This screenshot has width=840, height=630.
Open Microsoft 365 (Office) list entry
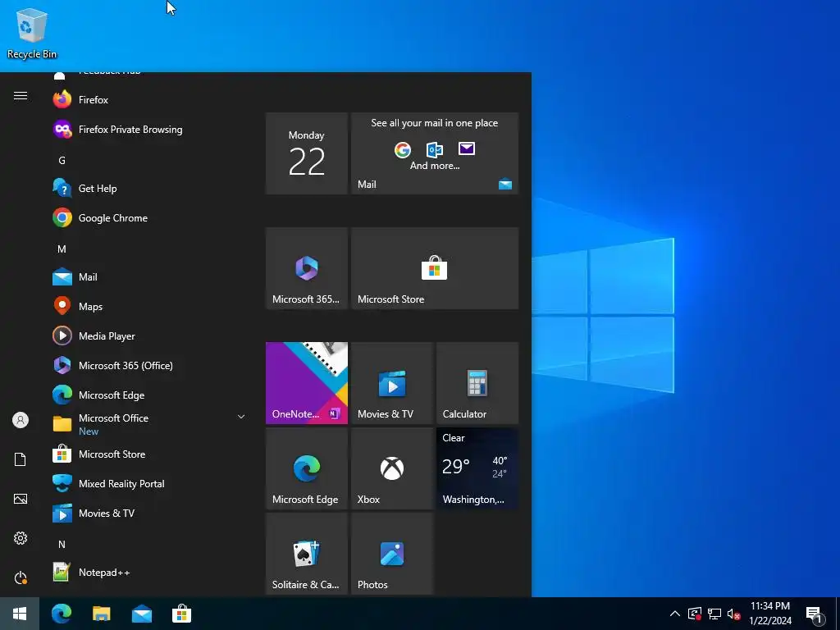coord(150,365)
